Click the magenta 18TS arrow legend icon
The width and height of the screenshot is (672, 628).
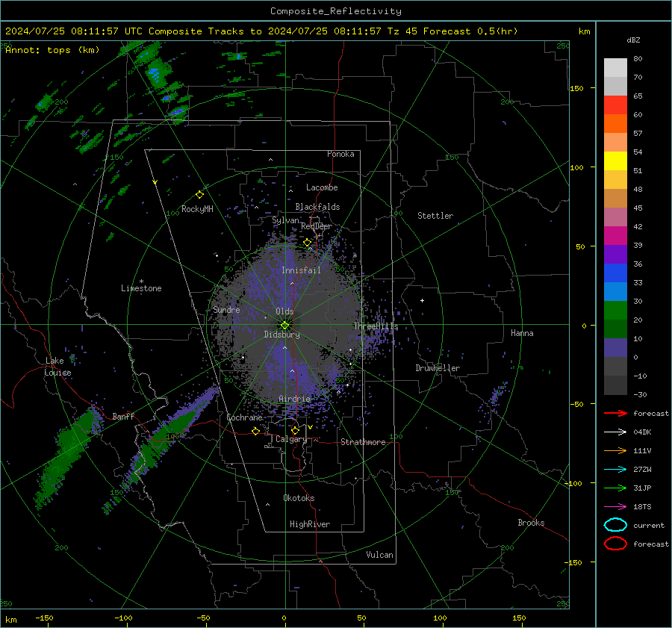click(615, 507)
